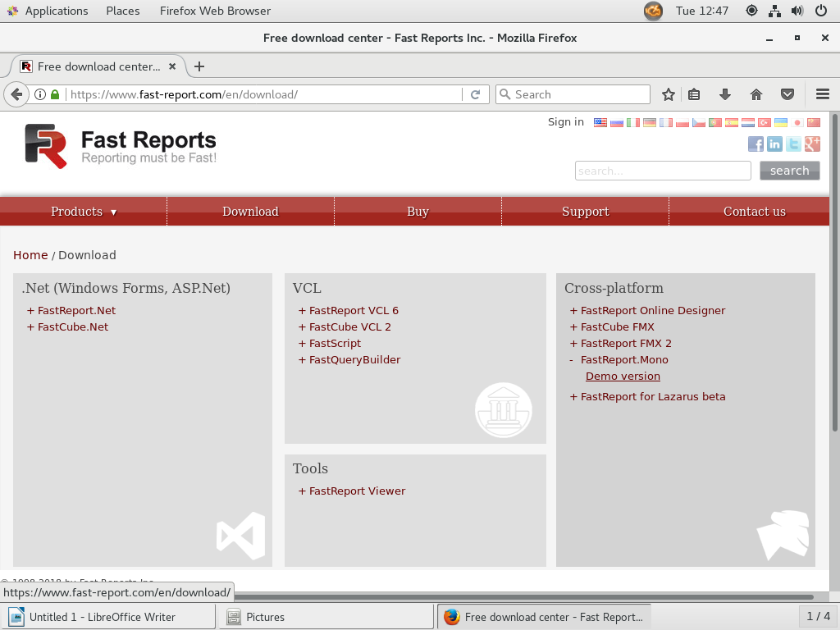This screenshot has width=840, height=630.
Task: Switch to Pictures window in taskbar
Action: (326, 617)
